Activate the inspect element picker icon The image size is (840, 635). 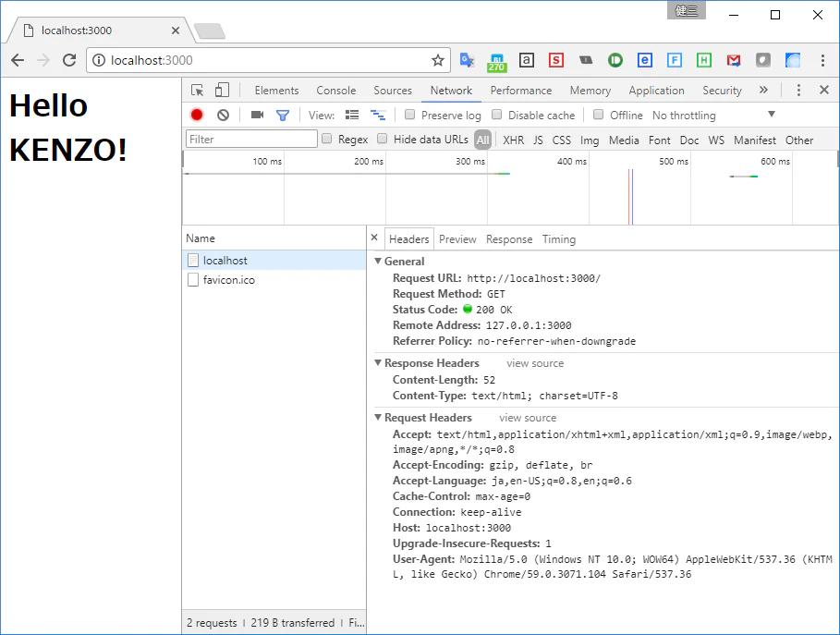[x=197, y=90]
